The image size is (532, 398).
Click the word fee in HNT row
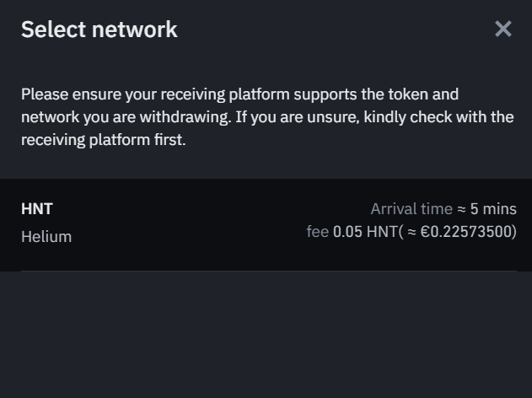pyautogui.click(x=317, y=232)
